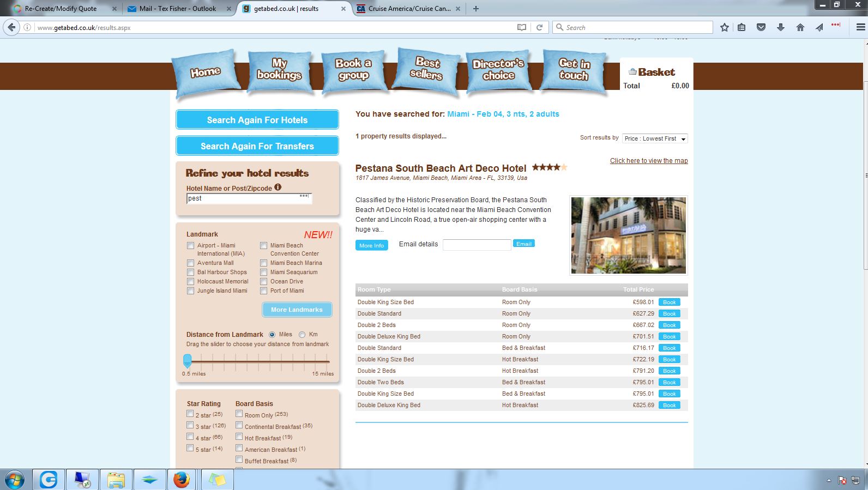Click Search Again For Hotels button

(257, 120)
